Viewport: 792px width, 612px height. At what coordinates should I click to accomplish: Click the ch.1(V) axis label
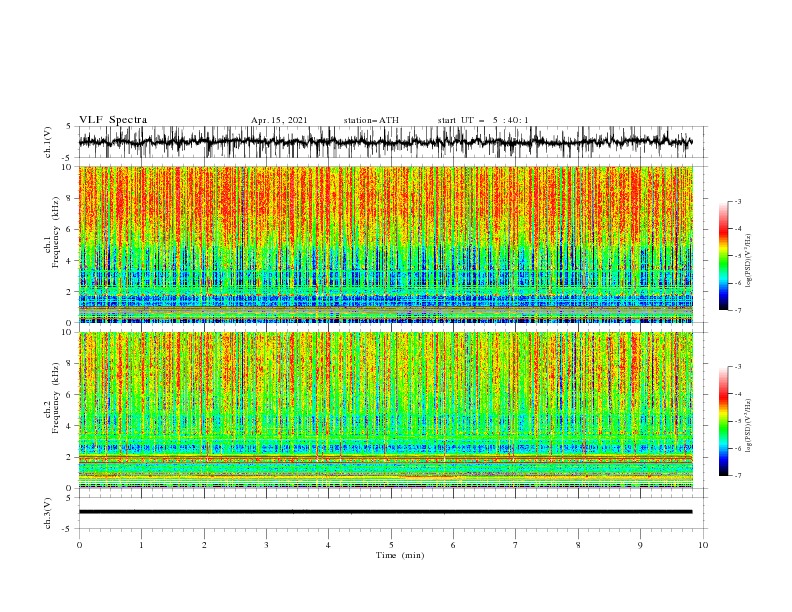(x=48, y=142)
